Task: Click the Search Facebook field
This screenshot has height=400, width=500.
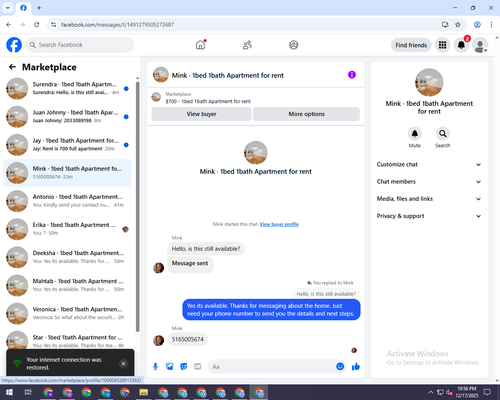Action: pos(80,45)
